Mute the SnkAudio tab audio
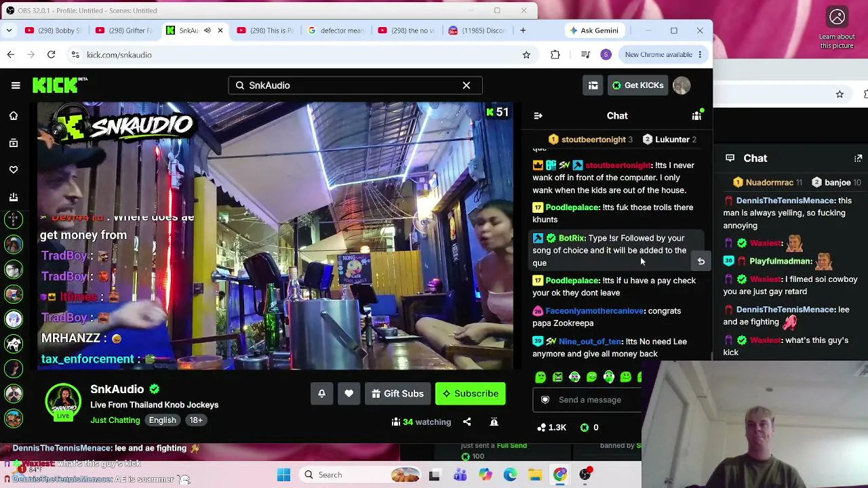868x488 pixels. [x=208, y=30]
